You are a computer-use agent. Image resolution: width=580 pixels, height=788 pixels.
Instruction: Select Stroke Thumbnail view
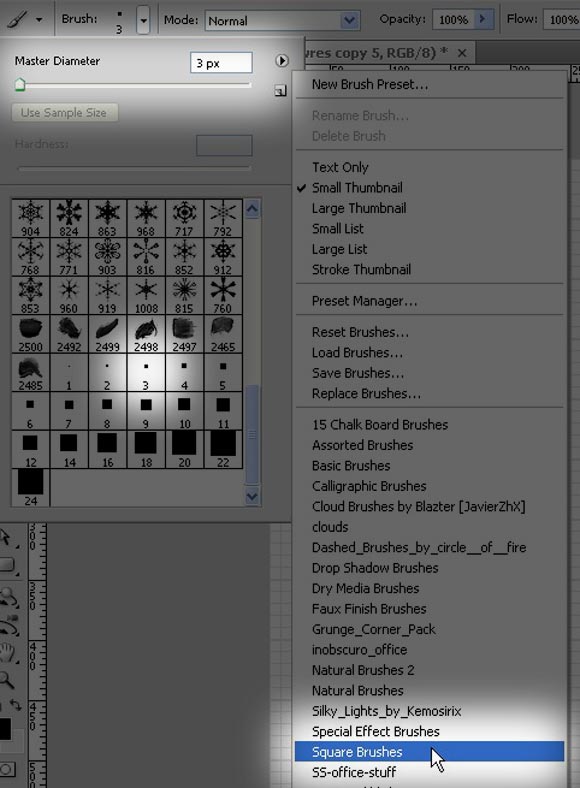coord(361,270)
